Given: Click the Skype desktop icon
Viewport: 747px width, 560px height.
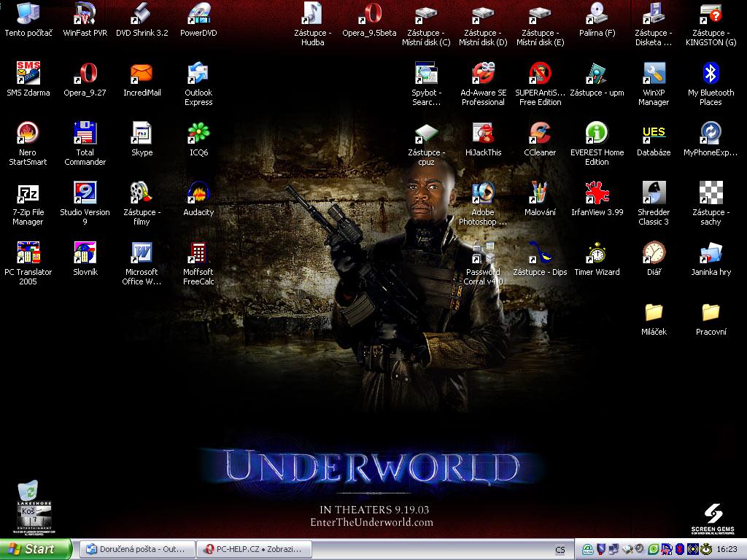Looking at the screenshot, I should (142, 133).
